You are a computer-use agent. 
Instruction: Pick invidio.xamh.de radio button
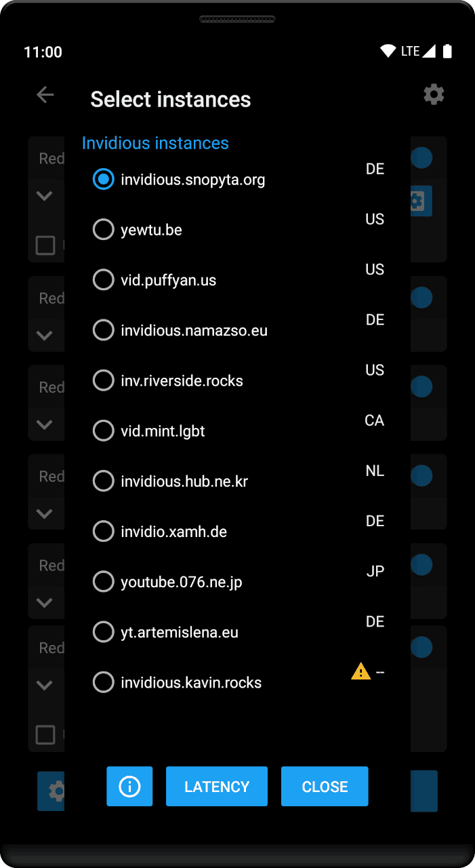[103, 532]
